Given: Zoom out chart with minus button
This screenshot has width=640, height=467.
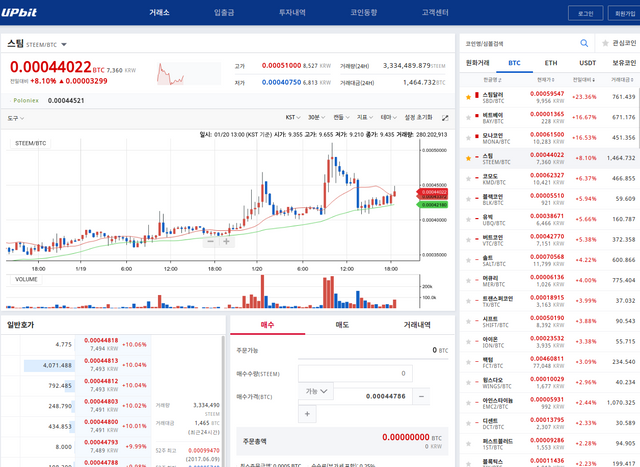Looking at the screenshot, I should pos(211,241).
